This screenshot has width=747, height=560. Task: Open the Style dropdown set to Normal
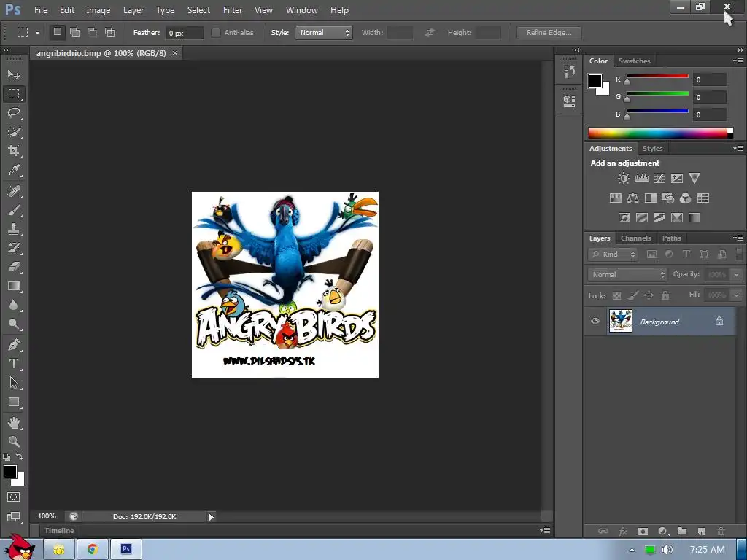click(324, 33)
